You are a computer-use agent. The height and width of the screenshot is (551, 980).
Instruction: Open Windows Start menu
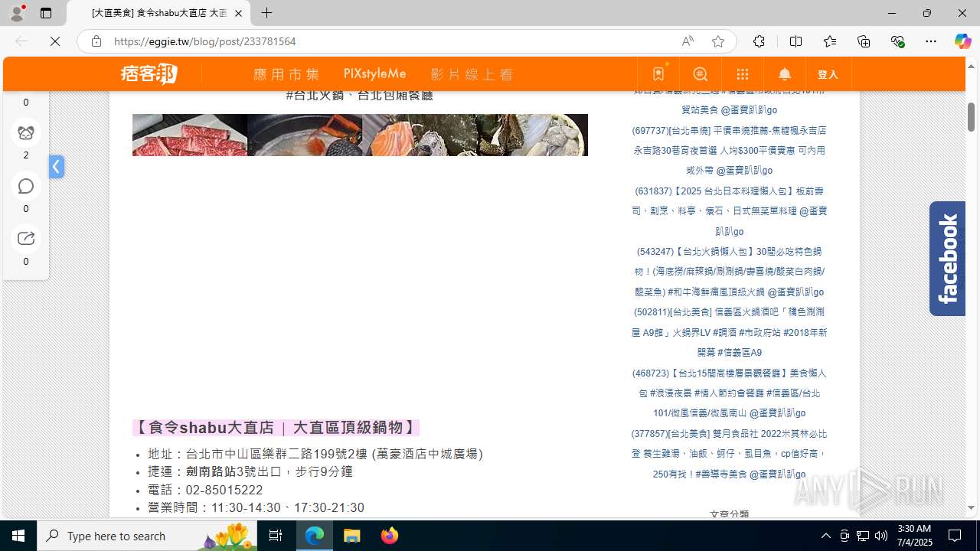pos(18,536)
